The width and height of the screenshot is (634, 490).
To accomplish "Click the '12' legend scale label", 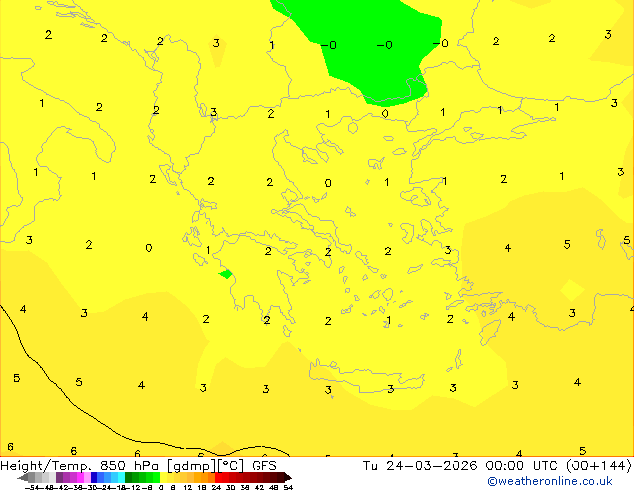I will (x=188, y=488).
